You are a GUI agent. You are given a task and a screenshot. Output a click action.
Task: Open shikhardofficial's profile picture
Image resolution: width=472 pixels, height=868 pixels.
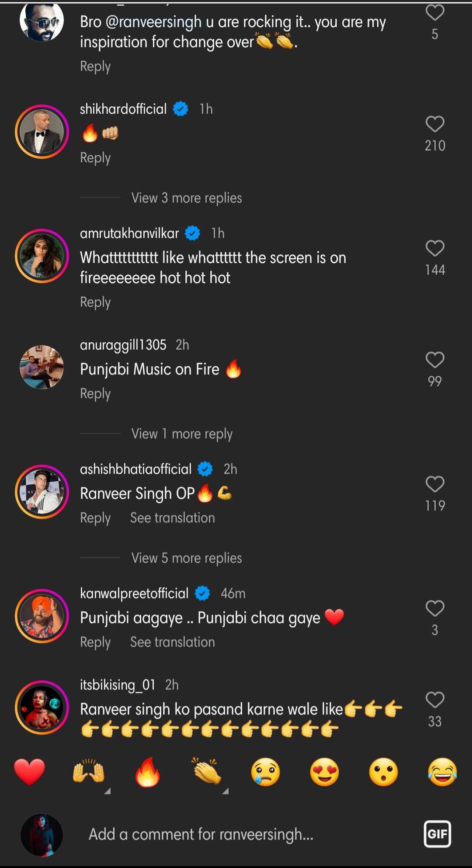[42, 132]
